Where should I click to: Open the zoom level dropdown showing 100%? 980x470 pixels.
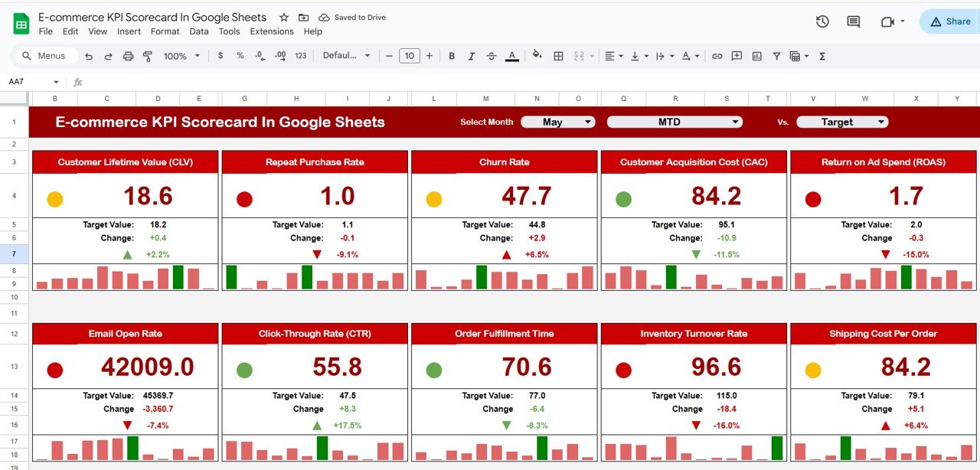[x=181, y=56]
